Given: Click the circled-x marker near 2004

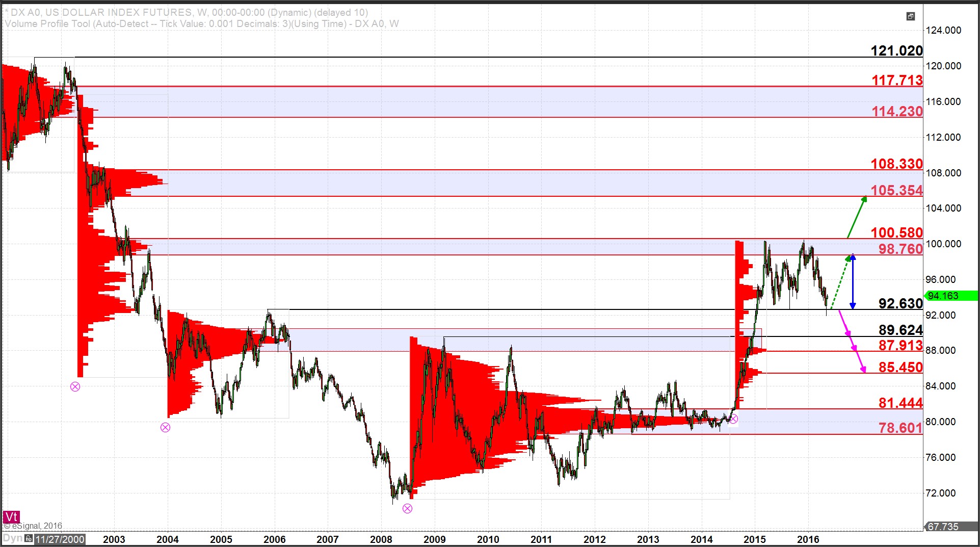Looking at the screenshot, I should [165, 427].
